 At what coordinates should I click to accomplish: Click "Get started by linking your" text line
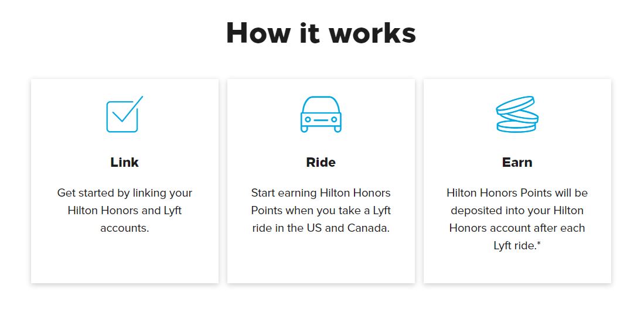click(124, 193)
